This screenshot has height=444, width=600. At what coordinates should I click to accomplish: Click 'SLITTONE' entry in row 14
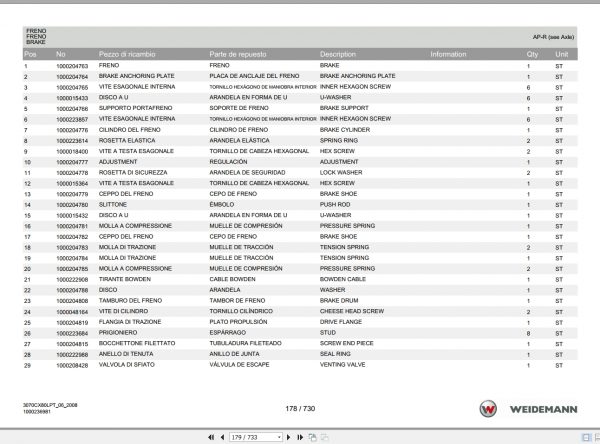pos(112,205)
